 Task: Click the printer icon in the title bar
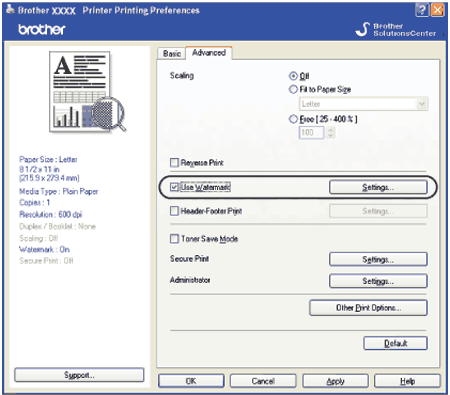point(10,10)
